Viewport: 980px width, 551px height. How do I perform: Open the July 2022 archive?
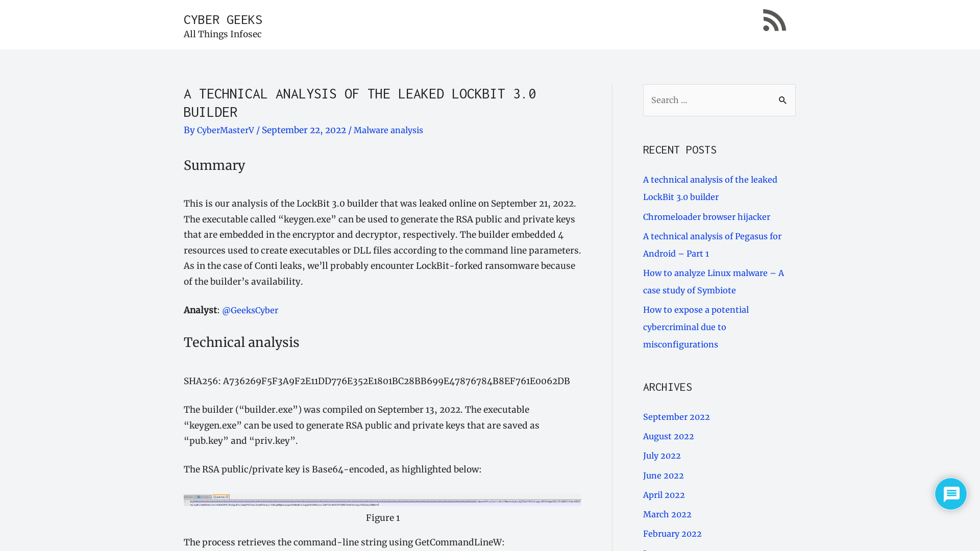pos(661,456)
